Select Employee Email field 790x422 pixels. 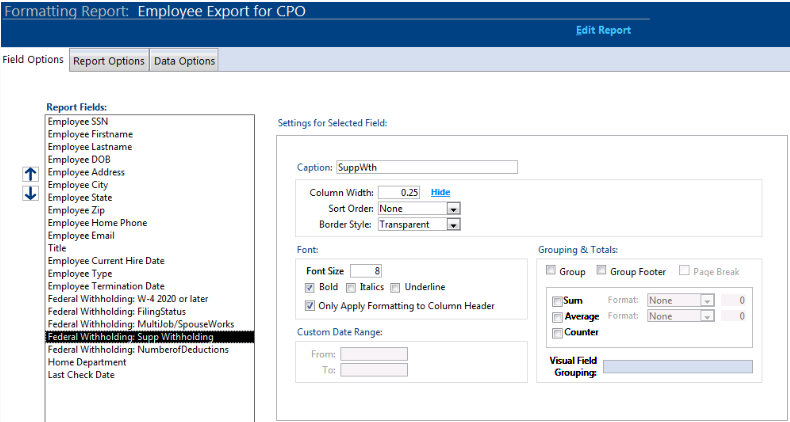[150, 235]
